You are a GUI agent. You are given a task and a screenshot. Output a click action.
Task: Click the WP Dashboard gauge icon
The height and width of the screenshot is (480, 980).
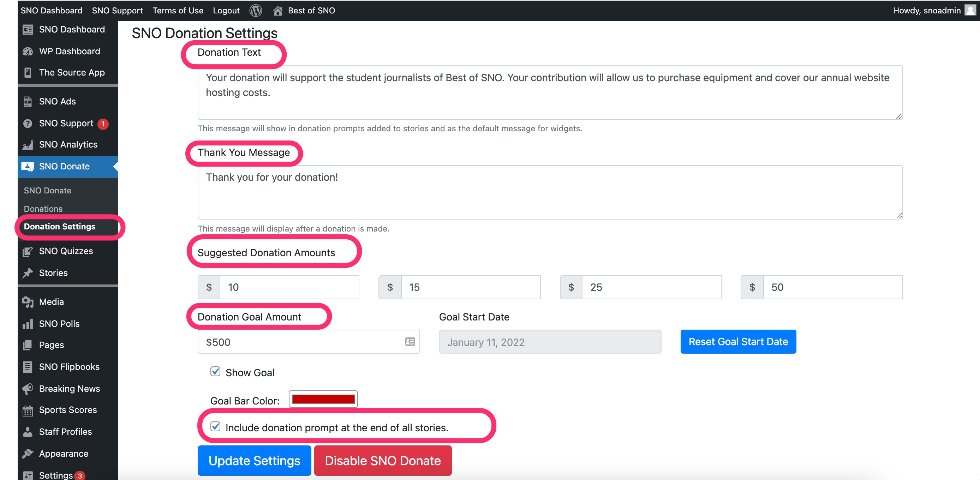[28, 51]
